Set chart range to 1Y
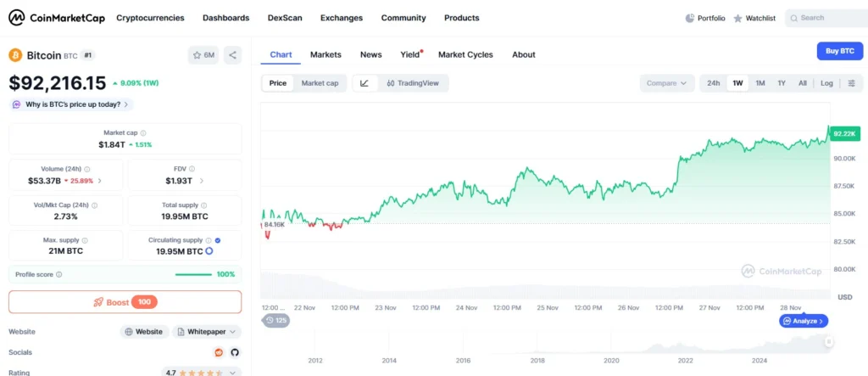The width and height of the screenshot is (868, 376). 781,83
